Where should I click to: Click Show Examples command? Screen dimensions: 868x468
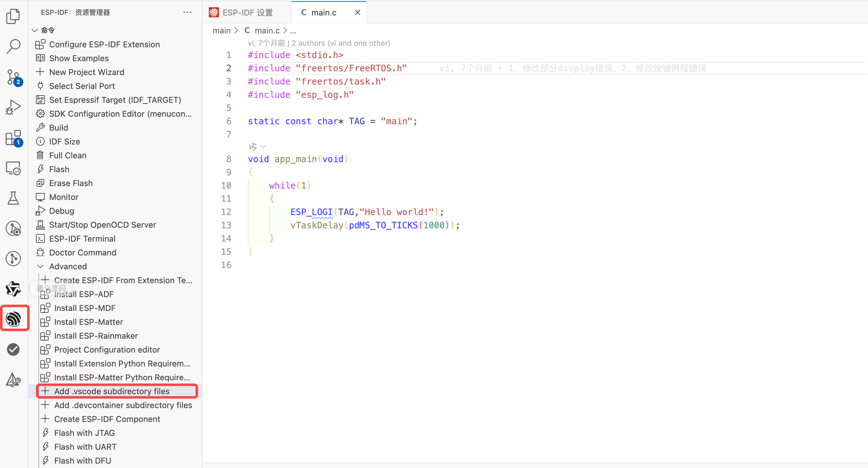[x=79, y=58]
